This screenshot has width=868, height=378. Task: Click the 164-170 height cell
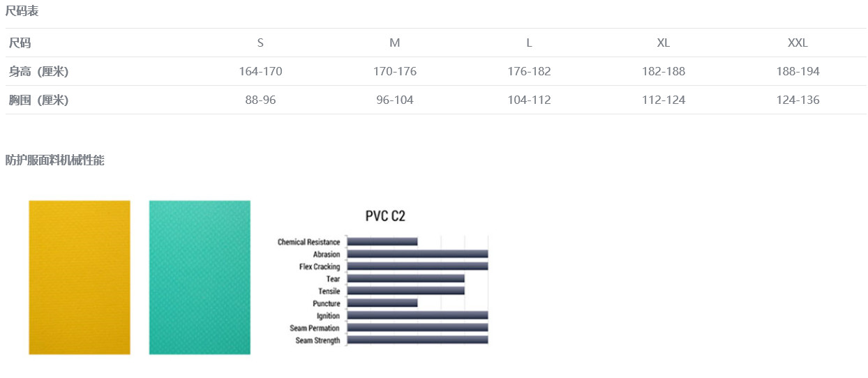260,72
